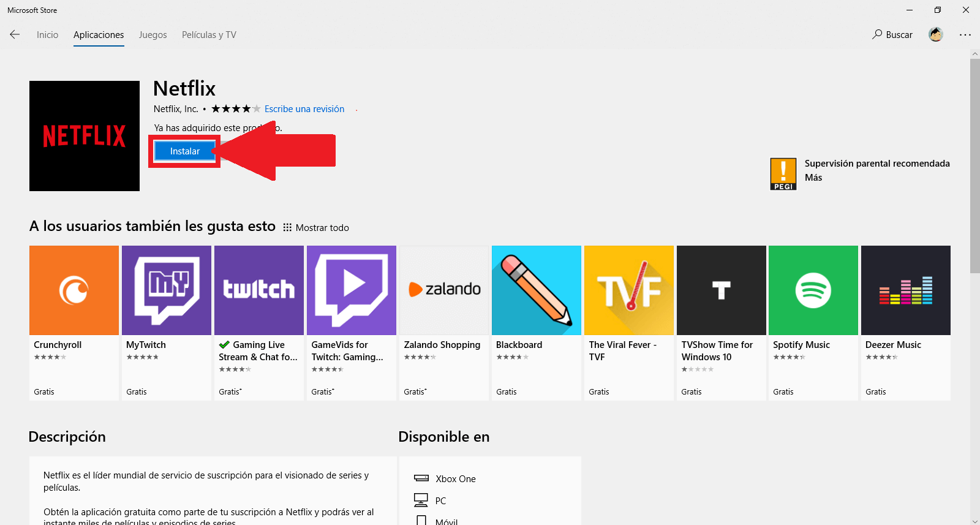Open the MyTwitch app tile
The image size is (980, 525).
click(167, 323)
